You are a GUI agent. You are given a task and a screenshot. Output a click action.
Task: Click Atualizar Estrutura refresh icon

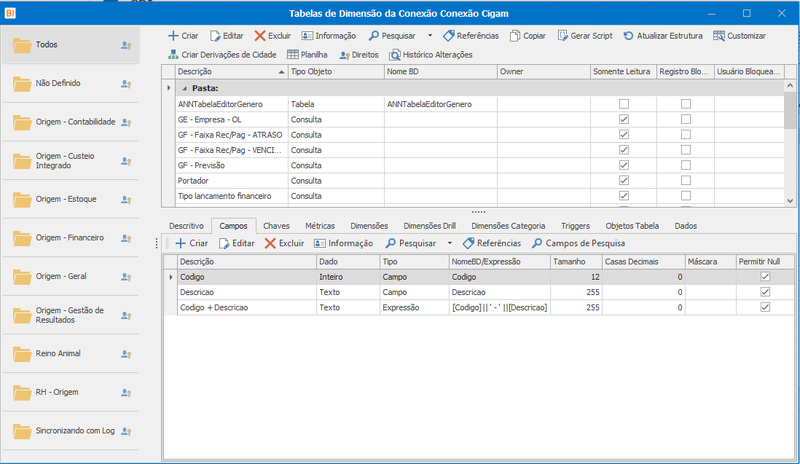click(629, 36)
